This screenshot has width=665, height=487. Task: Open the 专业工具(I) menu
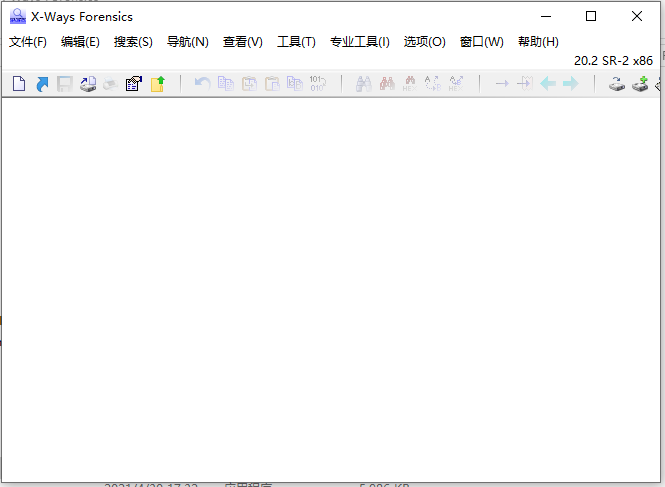[360, 42]
